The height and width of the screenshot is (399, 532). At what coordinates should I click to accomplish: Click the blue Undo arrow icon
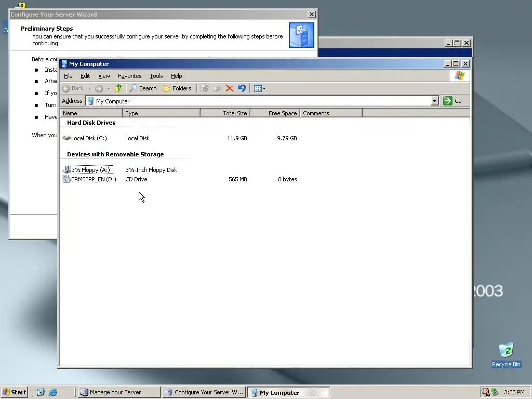pos(242,88)
